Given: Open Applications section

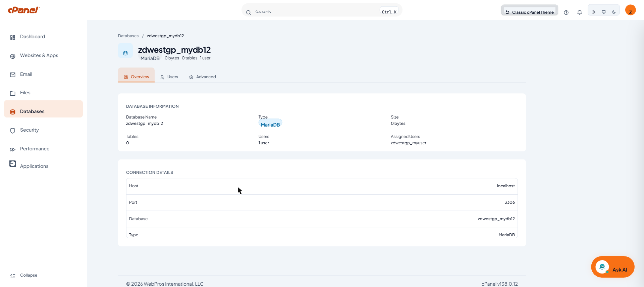Looking at the screenshot, I should [43, 166].
